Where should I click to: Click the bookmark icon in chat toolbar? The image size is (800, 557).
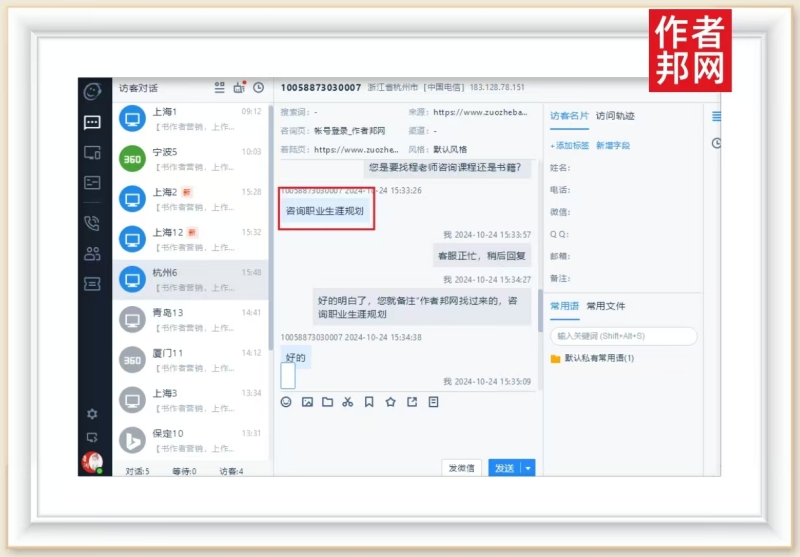click(369, 402)
